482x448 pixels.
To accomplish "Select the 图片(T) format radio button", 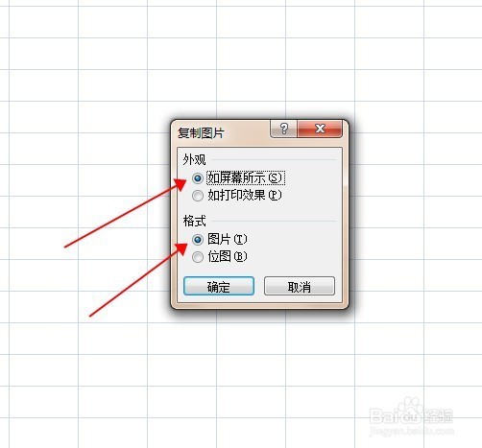I will click(198, 239).
